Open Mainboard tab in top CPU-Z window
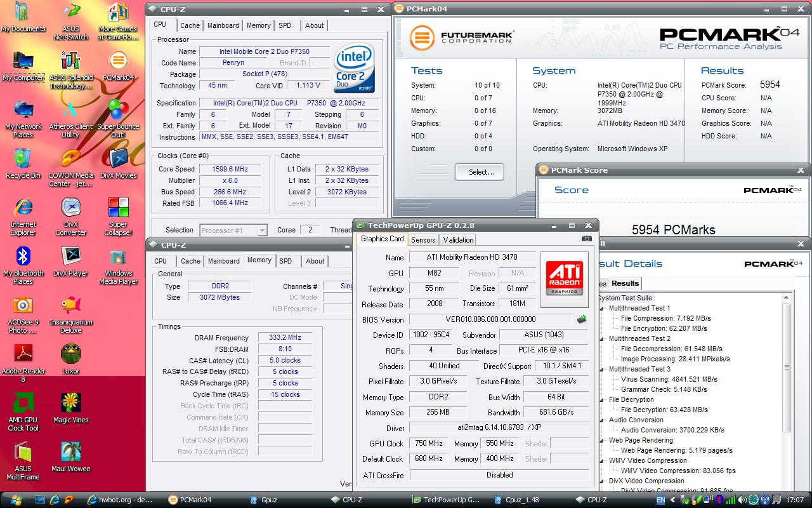 (x=223, y=25)
